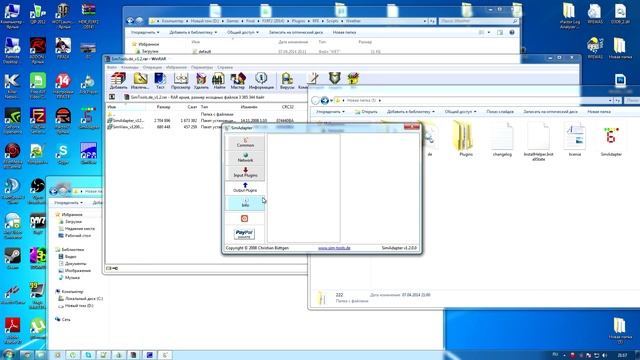Select the Plugins folder icon
Screen dimensions: 640x360
pos(466,140)
